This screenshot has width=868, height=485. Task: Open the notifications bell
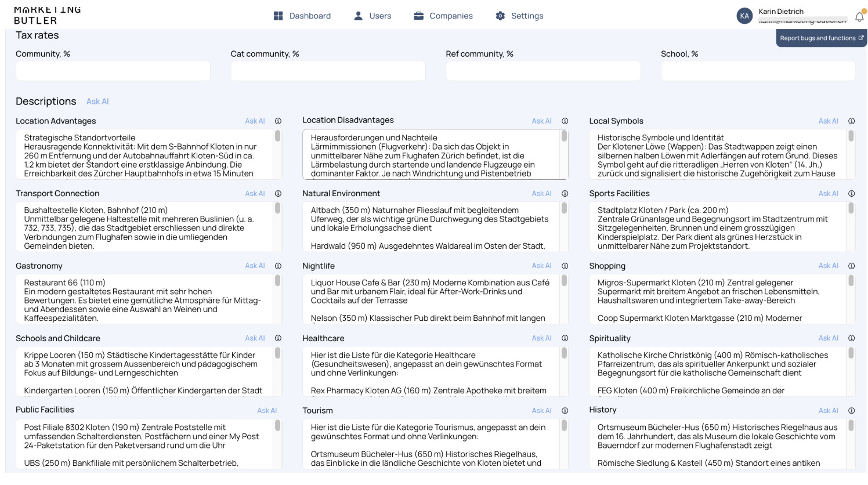pyautogui.click(x=859, y=16)
